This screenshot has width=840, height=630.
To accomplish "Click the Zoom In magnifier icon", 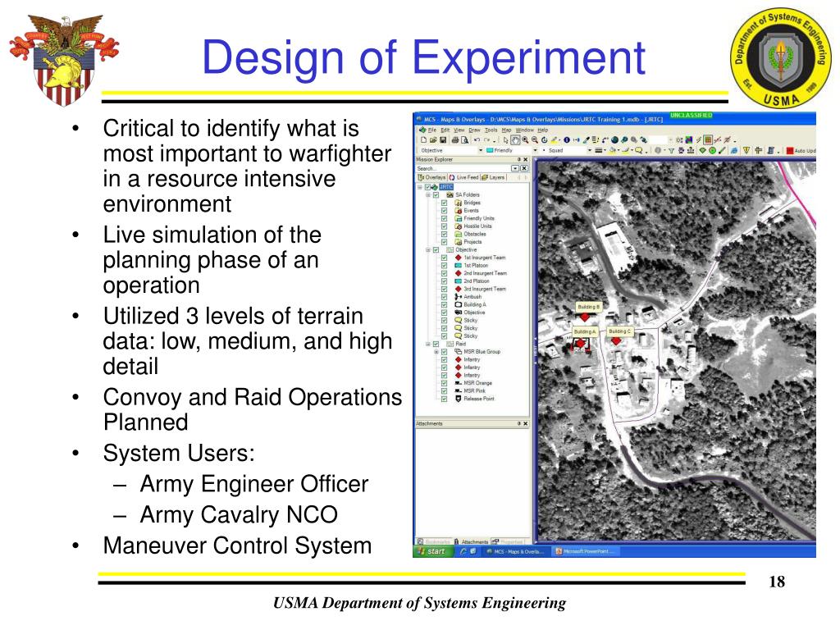I will (525, 139).
